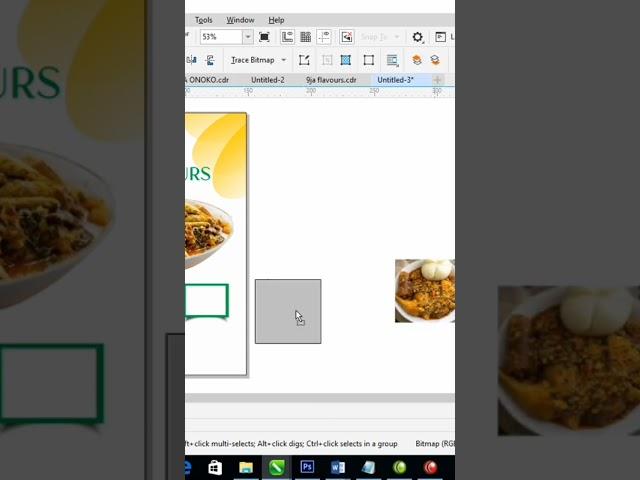This screenshot has width=640, height=480.
Task: Click the To Back of Layer icon
Action: pos(435,60)
